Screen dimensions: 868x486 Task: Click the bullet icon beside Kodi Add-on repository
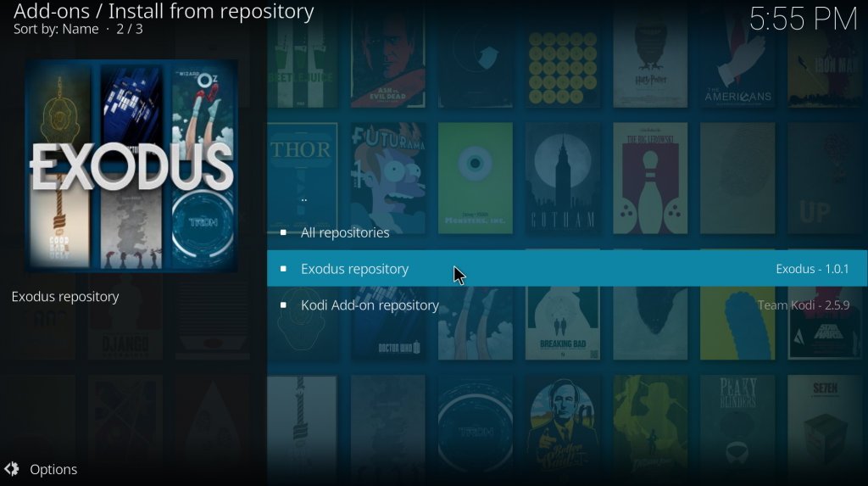283,304
